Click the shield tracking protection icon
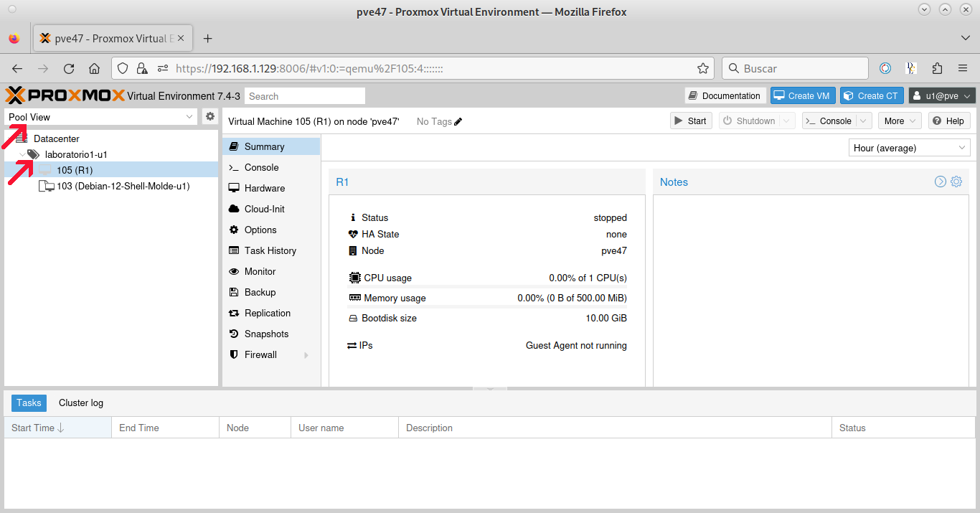This screenshot has width=980, height=513. 123,68
